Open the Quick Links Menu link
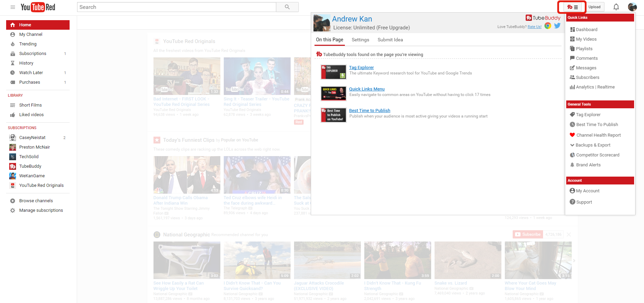644x303 pixels. [367, 89]
